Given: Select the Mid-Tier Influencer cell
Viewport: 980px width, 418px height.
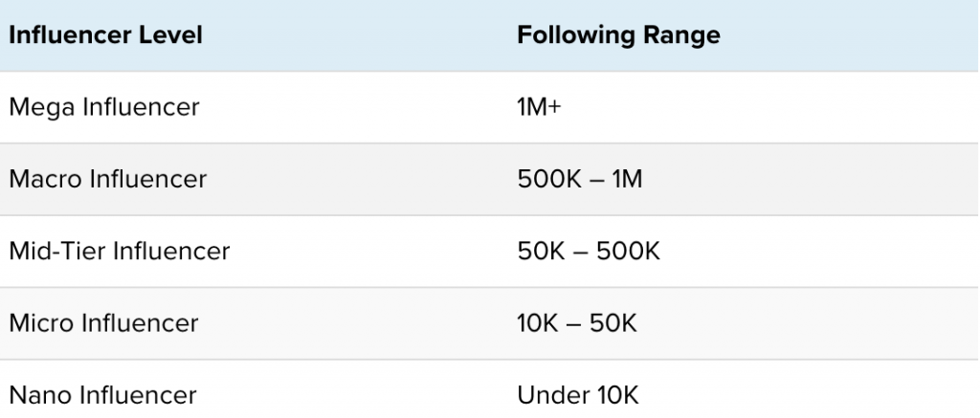Looking at the screenshot, I should pos(119,251).
